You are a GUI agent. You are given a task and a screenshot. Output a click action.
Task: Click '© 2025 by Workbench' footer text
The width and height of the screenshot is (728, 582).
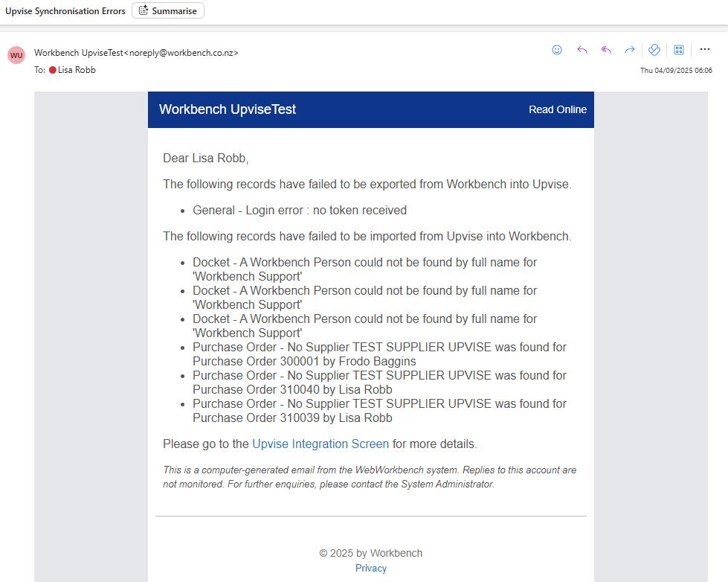click(x=370, y=553)
